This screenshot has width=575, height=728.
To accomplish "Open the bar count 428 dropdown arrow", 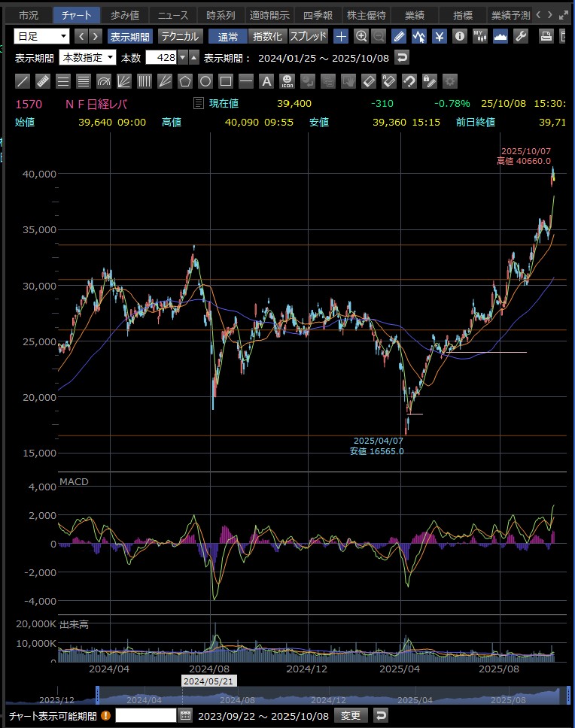I will tap(181, 58).
